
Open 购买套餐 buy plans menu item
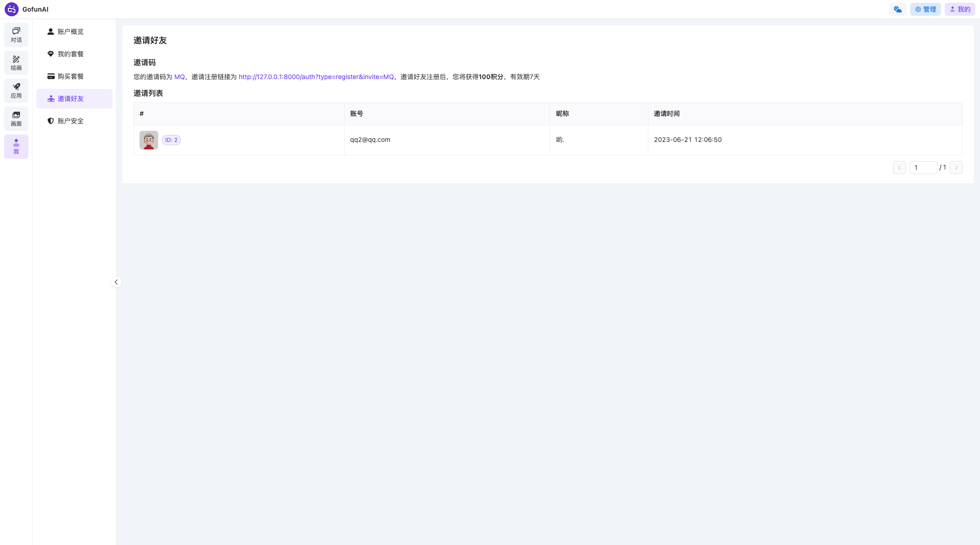pos(71,76)
